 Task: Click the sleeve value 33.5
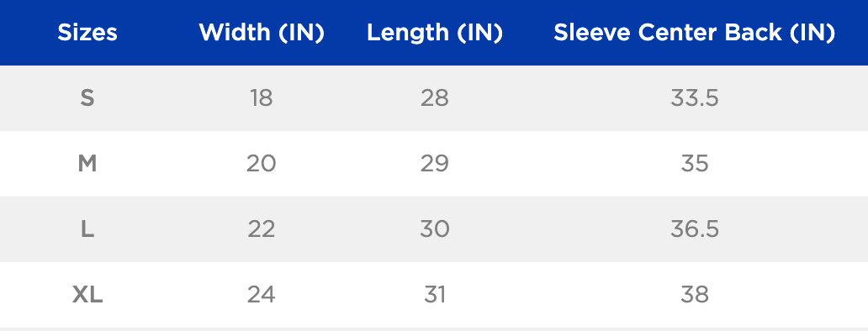coord(694,98)
